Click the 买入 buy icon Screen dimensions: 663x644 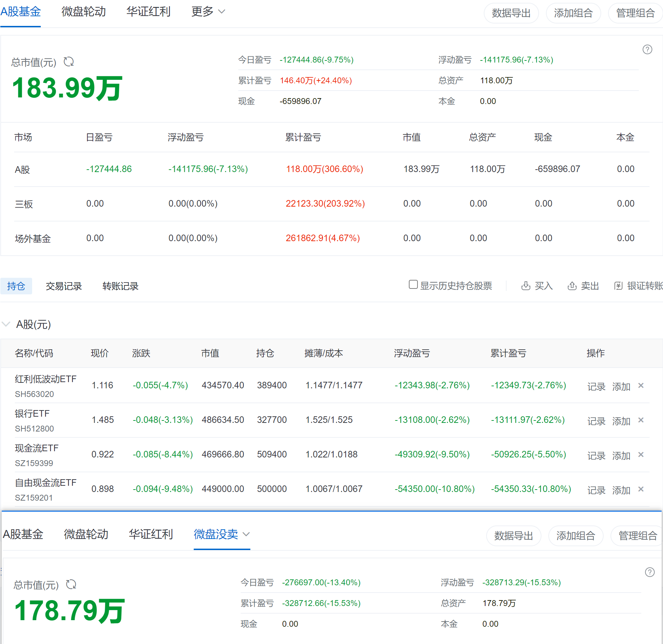click(526, 286)
